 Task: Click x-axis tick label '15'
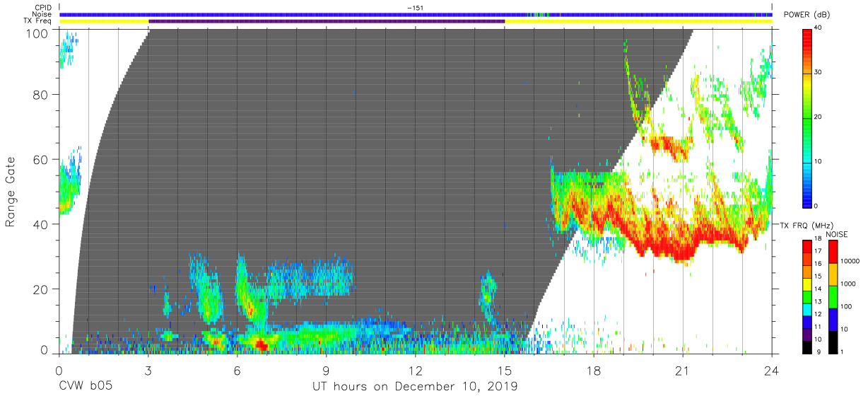click(x=504, y=370)
